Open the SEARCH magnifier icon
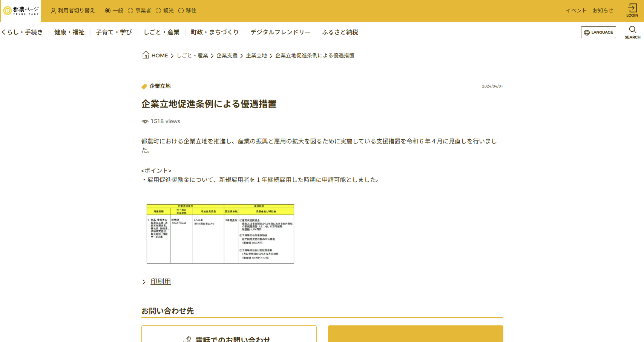The width and height of the screenshot is (644, 342). pos(632,32)
